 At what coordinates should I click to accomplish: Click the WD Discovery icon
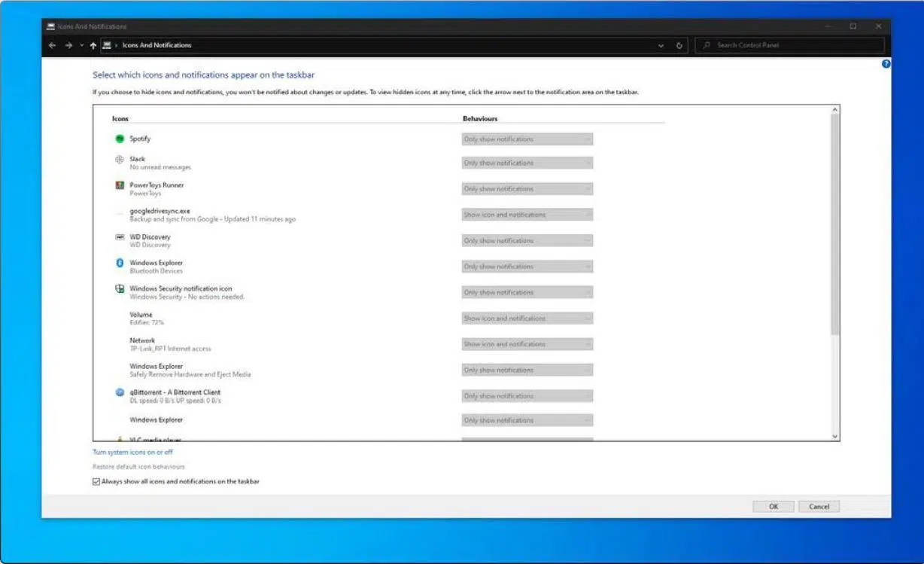pos(119,237)
